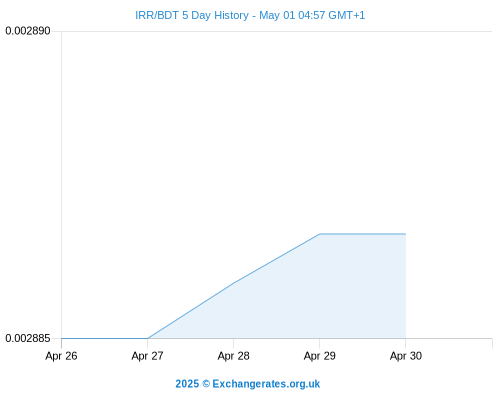This screenshot has width=495, height=400.
Task: Click the Apr 27 x-axis label
Action: pos(147,356)
